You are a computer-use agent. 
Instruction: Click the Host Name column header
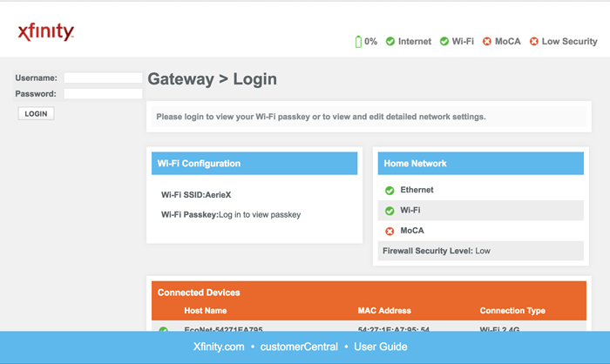pyautogui.click(x=206, y=310)
